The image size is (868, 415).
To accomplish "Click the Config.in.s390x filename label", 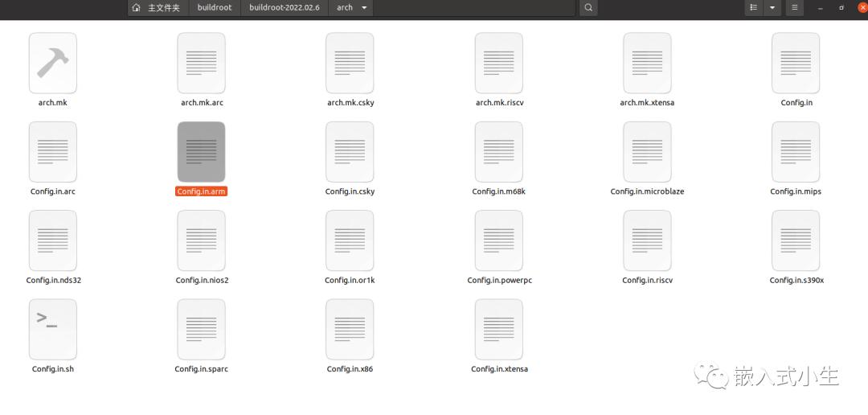I will click(796, 280).
